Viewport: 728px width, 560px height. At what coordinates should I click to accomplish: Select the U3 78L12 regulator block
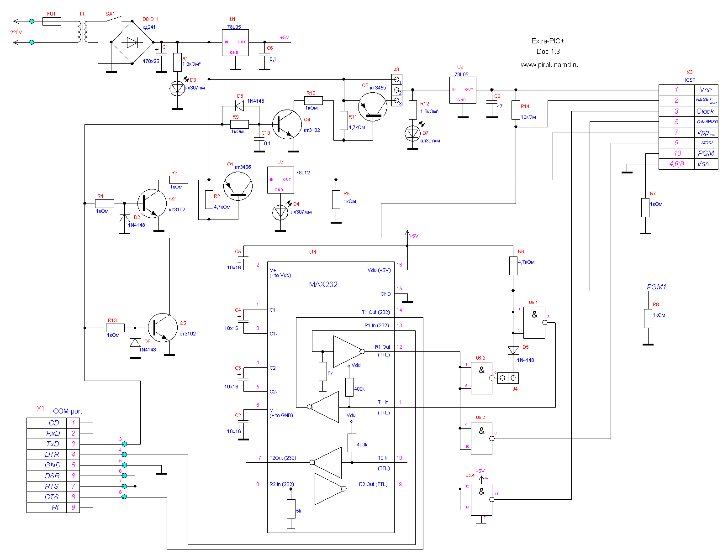(x=280, y=180)
